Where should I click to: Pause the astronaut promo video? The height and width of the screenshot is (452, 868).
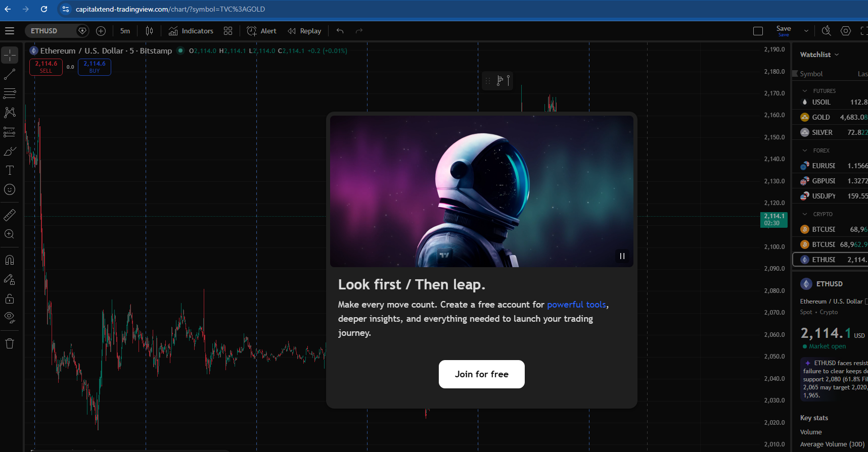click(x=622, y=256)
